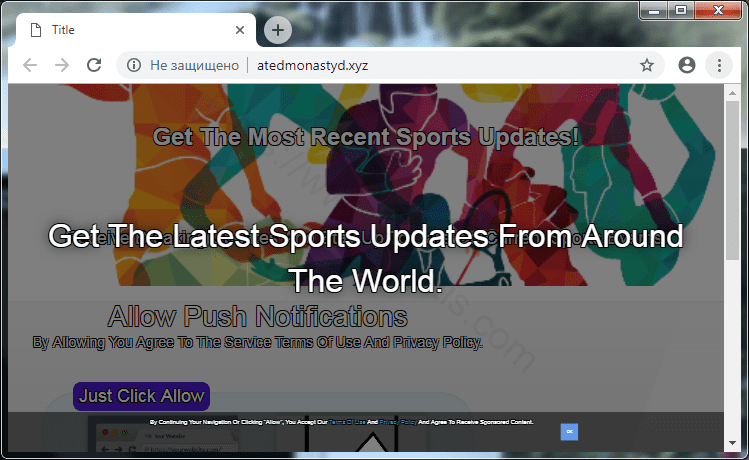Click the 'Allow Push Notifications' heading
Image resolution: width=749 pixels, height=460 pixels.
[x=257, y=317]
